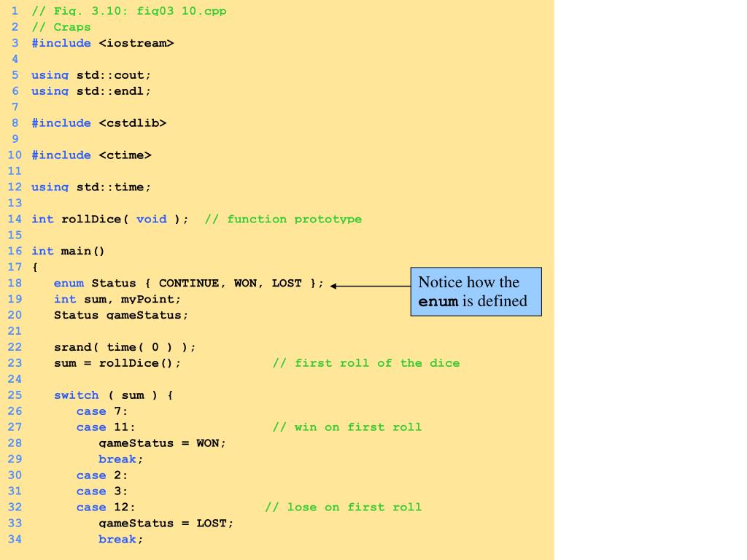
Task: Click line number 18
Action: click(x=15, y=284)
